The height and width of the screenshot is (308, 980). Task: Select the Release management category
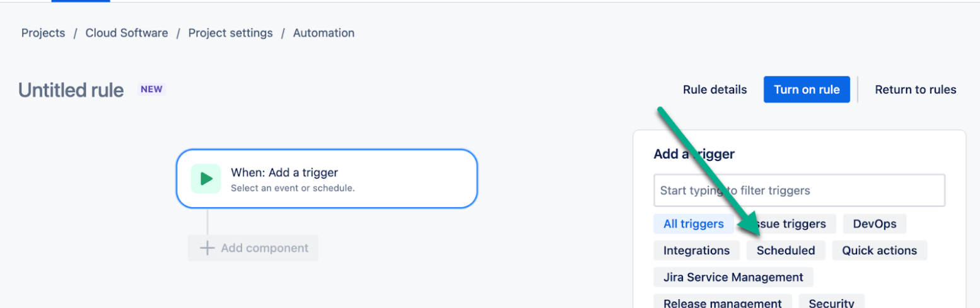[722, 302]
